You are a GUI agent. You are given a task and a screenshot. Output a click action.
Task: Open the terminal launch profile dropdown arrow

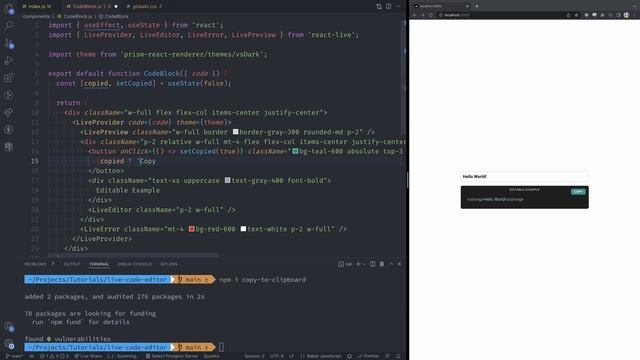pos(364,264)
